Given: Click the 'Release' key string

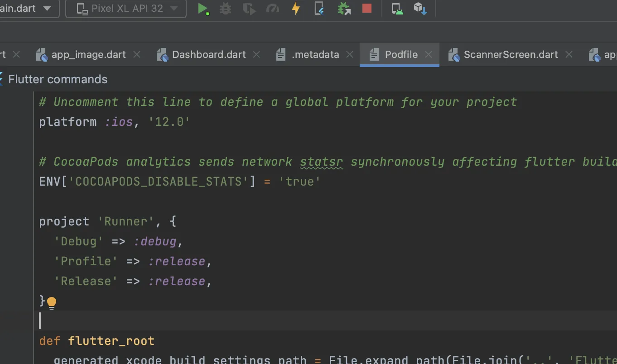Looking at the screenshot, I should pyautogui.click(x=86, y=281).
